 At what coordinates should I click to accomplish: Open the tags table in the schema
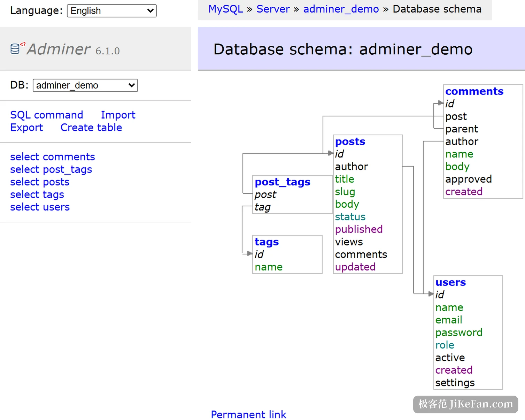(267, 242)
